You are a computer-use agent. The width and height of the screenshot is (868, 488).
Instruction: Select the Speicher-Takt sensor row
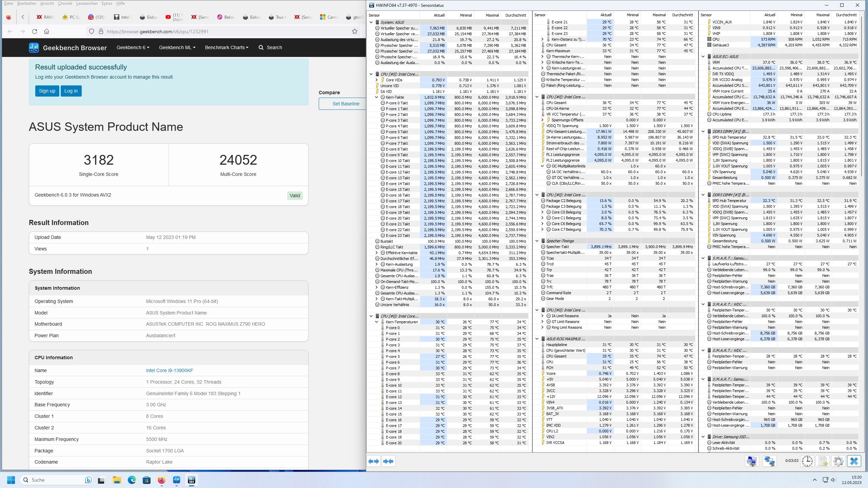pos(614,247)
